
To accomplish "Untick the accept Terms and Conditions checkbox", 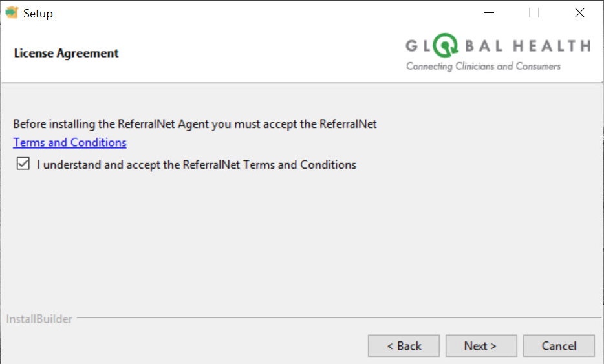I will (x=24, y=164).
